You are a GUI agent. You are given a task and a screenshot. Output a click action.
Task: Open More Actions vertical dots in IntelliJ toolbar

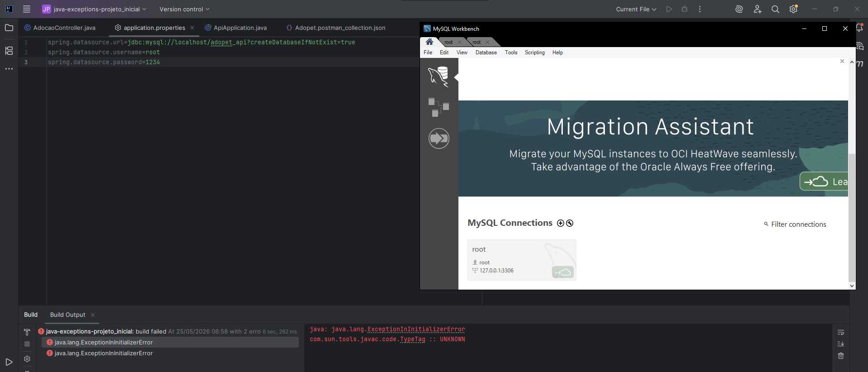click(x=700, y=9)
